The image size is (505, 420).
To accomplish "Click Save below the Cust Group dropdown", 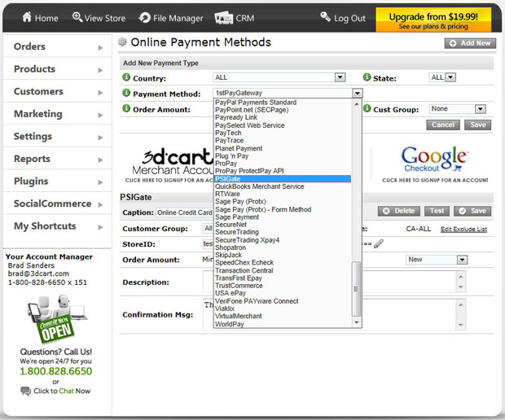I will click(x=477, y=125).
